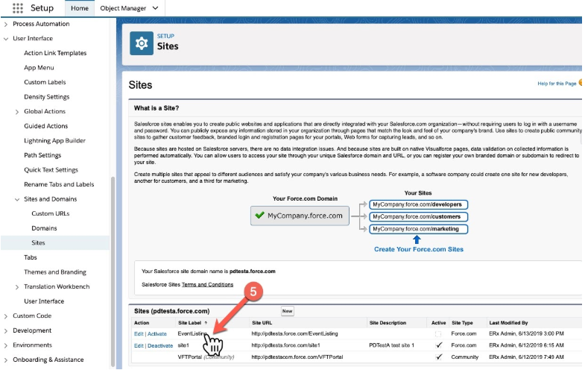Open the App Launcher grid icon
This screenshot has height=373, width=588.
coord(17,8)
